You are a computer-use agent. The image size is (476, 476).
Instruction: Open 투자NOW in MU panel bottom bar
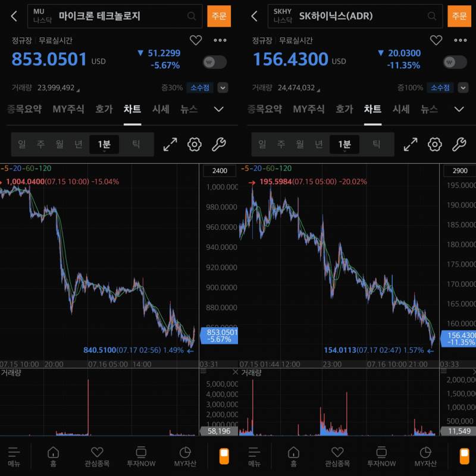coord(141,456)
